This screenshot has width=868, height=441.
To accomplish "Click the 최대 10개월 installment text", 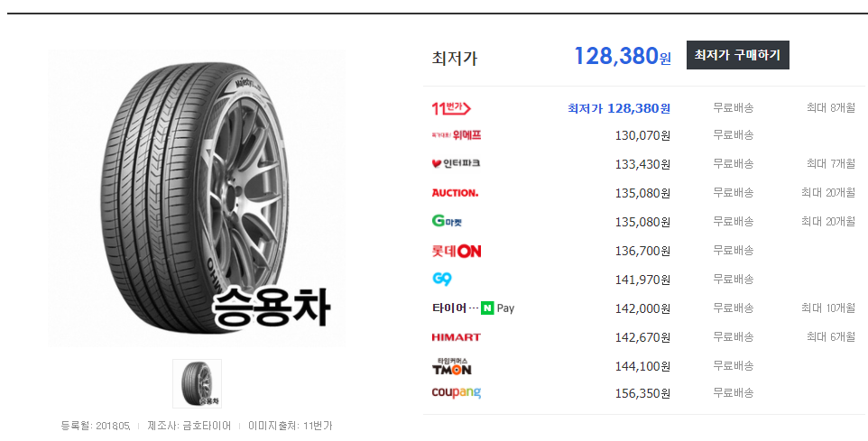I will click(828, 308).
